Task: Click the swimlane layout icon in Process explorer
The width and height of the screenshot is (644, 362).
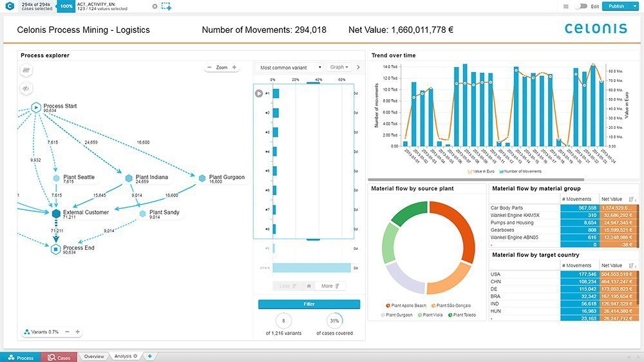Action: point(26,70)
